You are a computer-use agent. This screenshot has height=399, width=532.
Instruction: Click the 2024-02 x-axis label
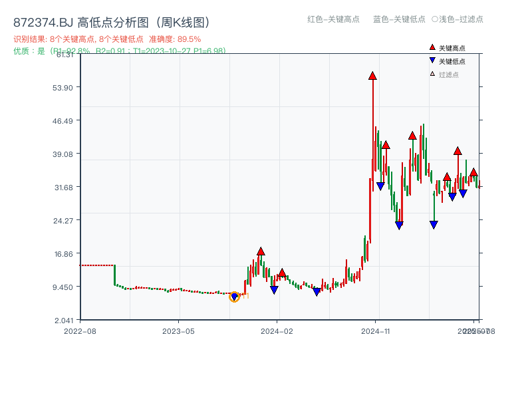click(277, 331)
